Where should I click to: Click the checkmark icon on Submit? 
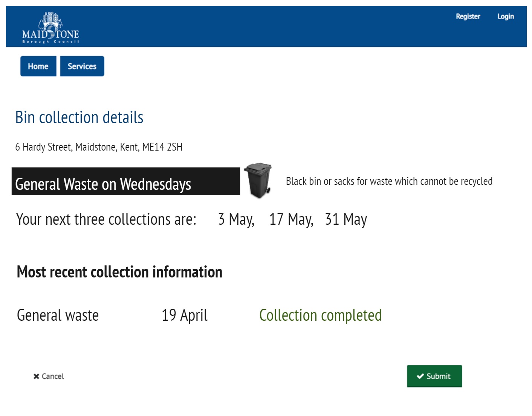coord(420,376)
